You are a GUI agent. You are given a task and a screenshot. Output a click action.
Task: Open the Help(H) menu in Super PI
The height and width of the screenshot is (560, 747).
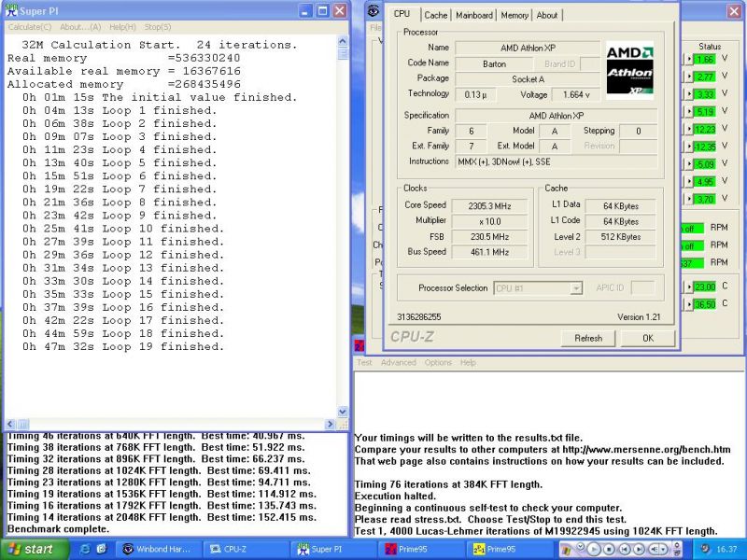point(122,27)
